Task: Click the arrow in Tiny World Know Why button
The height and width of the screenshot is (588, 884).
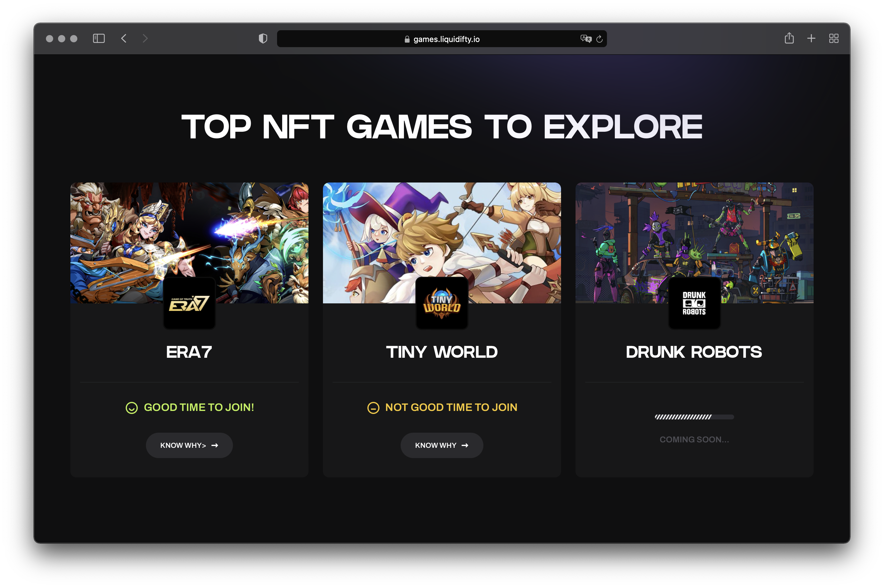Action: pos(465,445)
